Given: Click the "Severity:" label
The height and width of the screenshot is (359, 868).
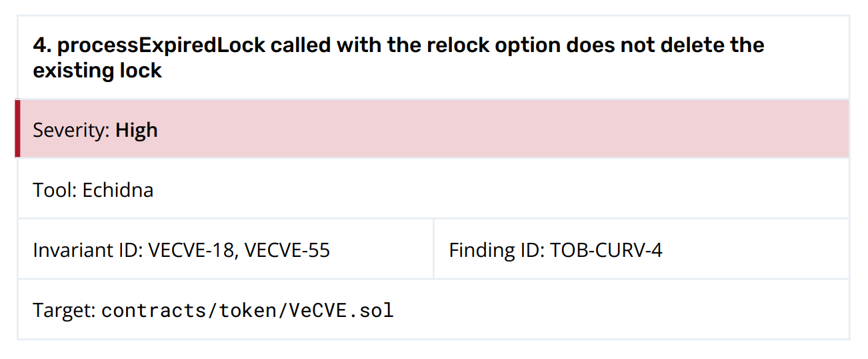Looking at the screenshot, I should (71, 130).
